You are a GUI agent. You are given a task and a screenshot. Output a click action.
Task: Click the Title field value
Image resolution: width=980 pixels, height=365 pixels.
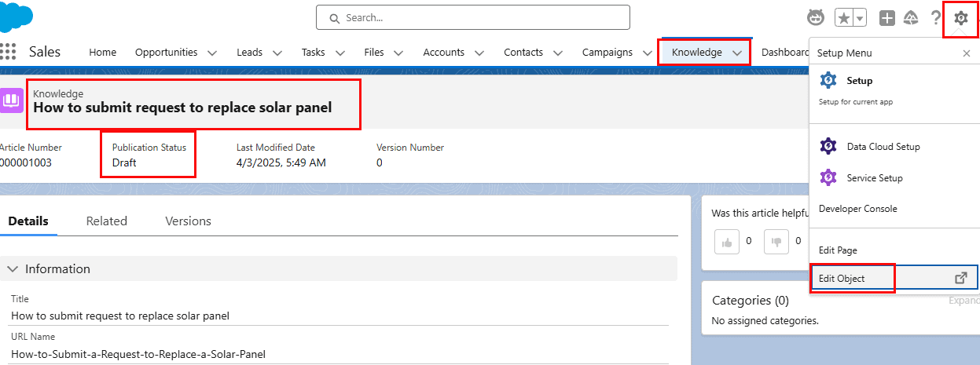tap(120, 316)
